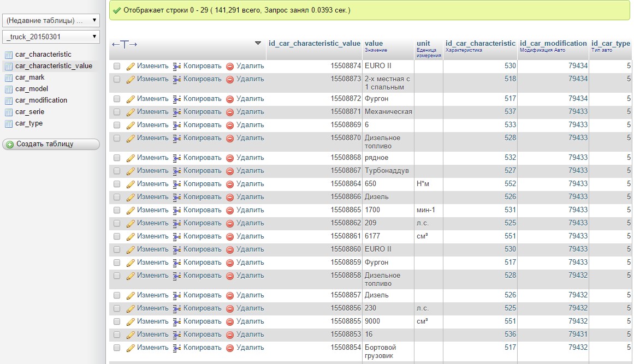Tick checkbox for row 15508871
Image resolution: width=634 pixels, height=364 pixels.
(117, 112)
